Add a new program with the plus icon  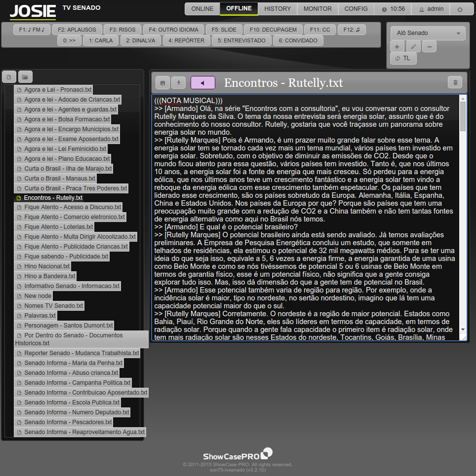point(397,47)
